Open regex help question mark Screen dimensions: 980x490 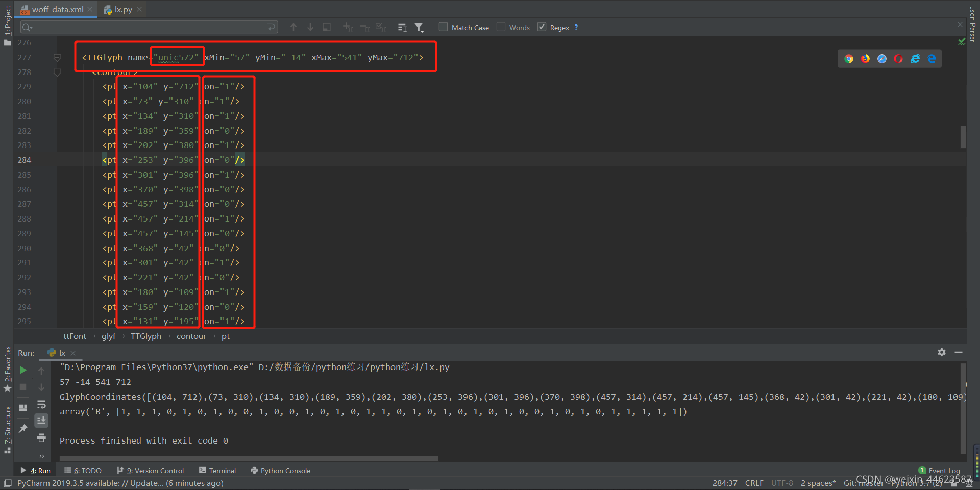(x=576, y=27)
